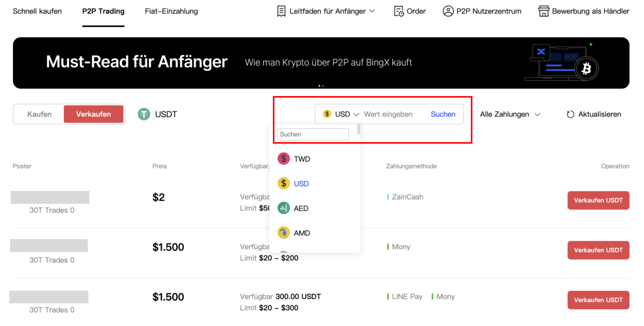Open the Fiat-Einzahlung tab

pos(171,11)
